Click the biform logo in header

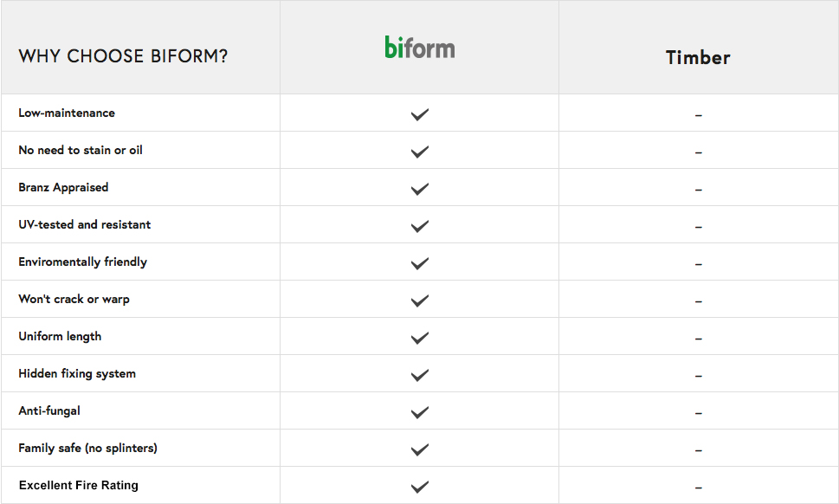tap(419, 47)
